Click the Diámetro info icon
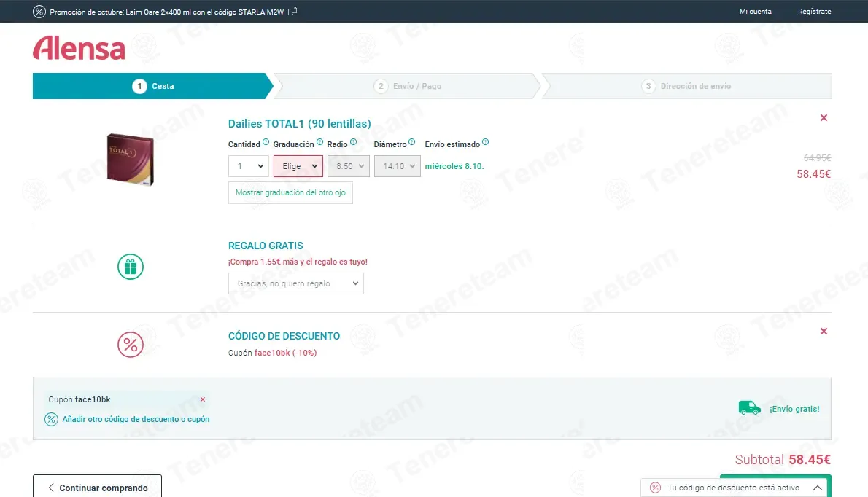The height and width of the screenshot is (497, 868). [x=411, y=142]
